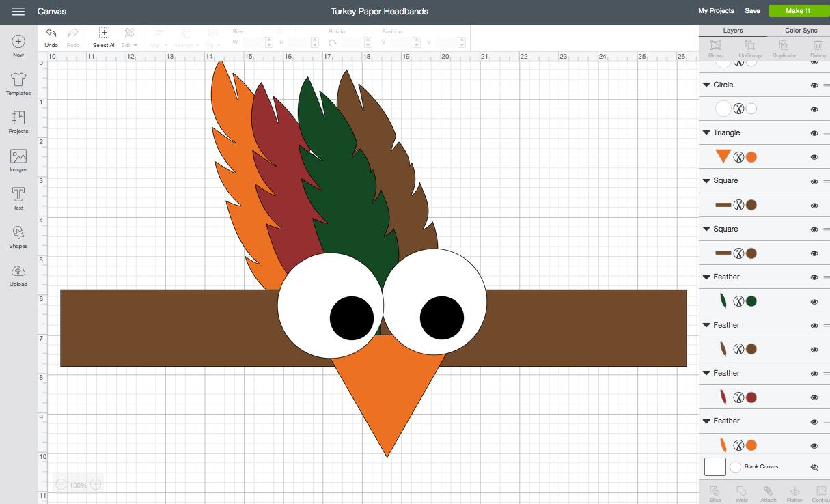Image resolution: width=830 pixels, height=504 pixels.
Task: Collapse the Feather group holding the orange feather
Action: tap(706, 421)
